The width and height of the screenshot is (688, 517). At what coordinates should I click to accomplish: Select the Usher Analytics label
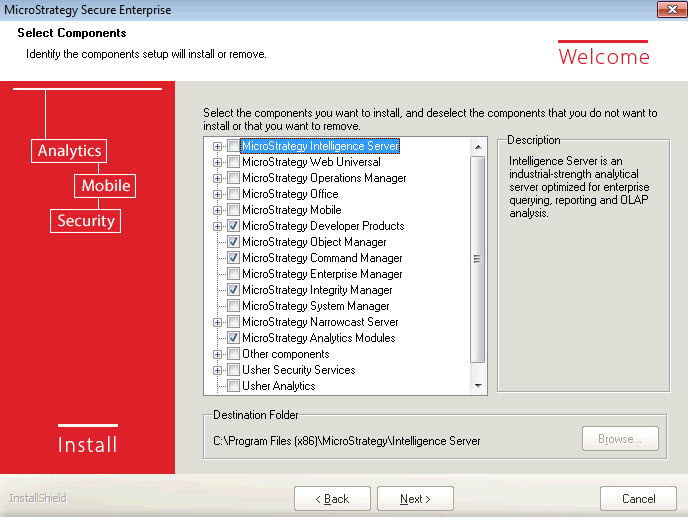tap(279, 386)
